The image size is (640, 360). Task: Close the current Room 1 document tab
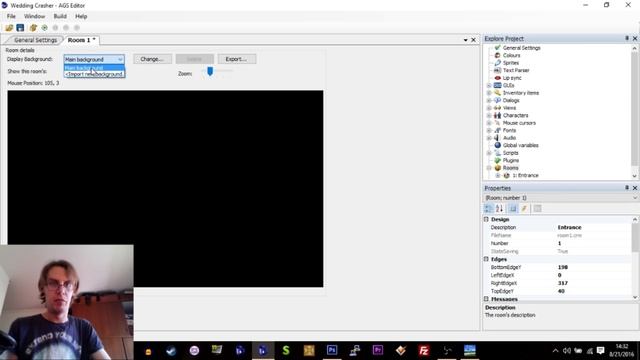coord(473,40)
